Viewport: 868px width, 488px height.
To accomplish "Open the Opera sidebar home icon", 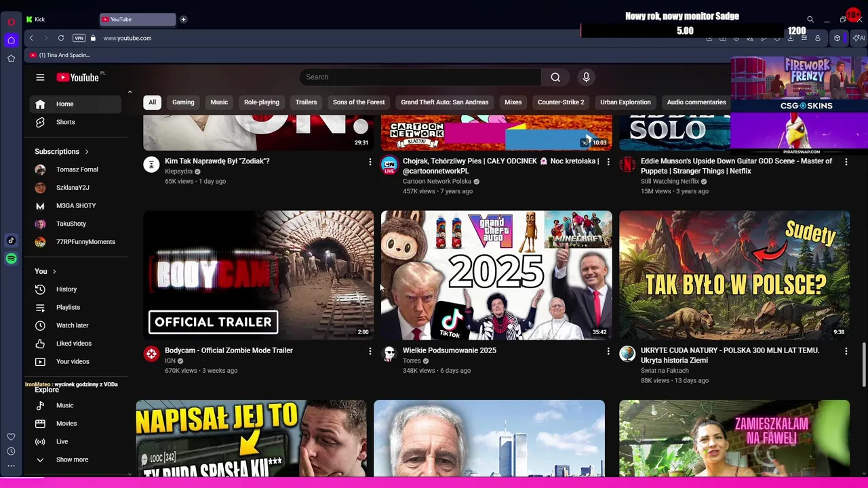I will pos(11,40).
